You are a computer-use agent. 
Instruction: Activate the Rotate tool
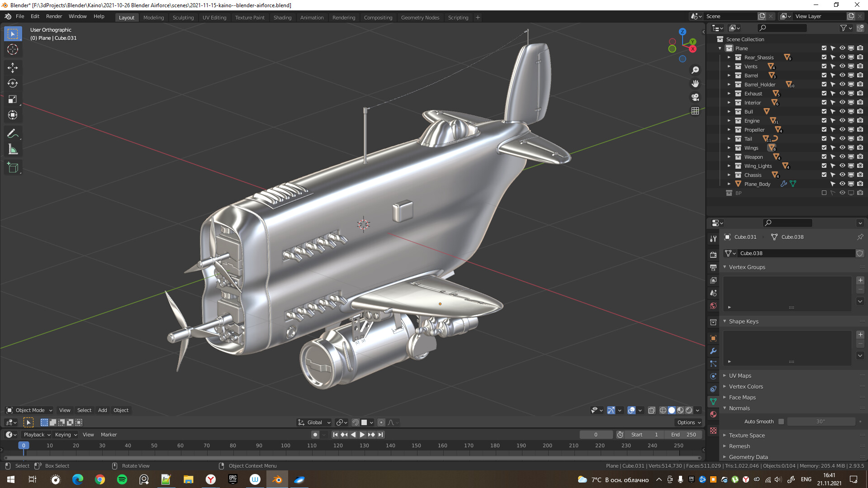pyautogui.click(x=13, y=84)
